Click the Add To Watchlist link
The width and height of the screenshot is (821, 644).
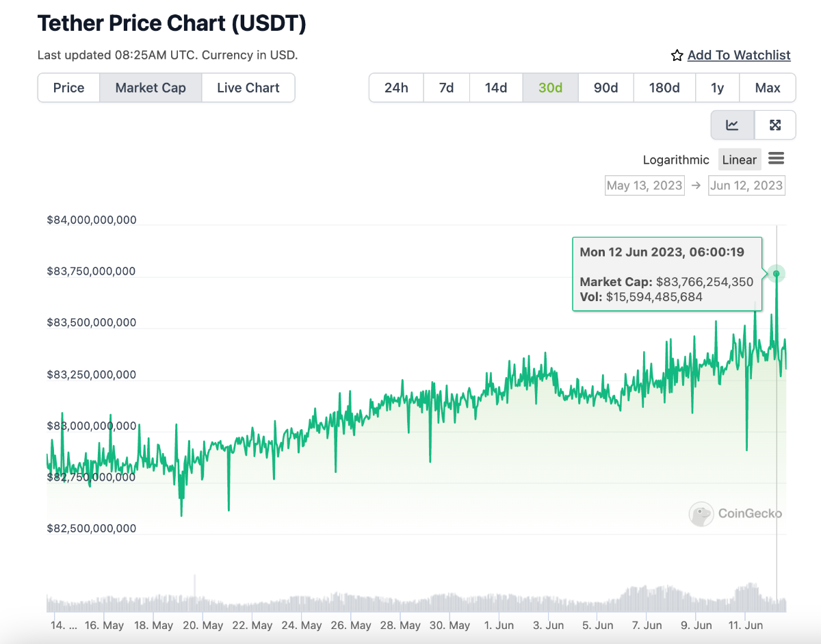[739, 55]
